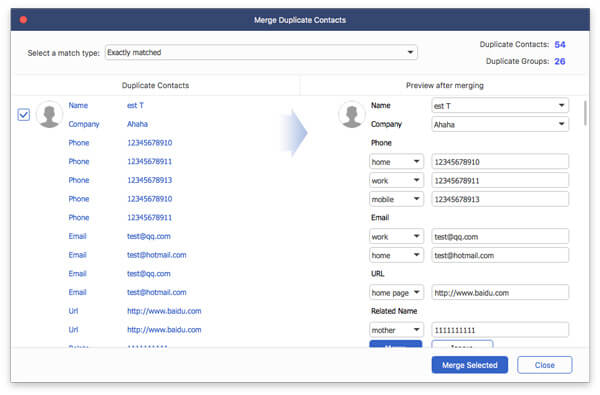This screenshot has height=395, width=600.
Task: Click the phone field containing 12345678911
Action: coord(500,180)
